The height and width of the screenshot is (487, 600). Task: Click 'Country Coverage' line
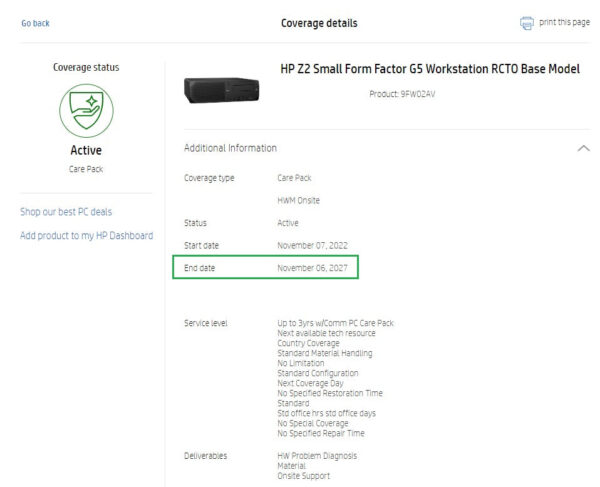click(x=308, y=343)
